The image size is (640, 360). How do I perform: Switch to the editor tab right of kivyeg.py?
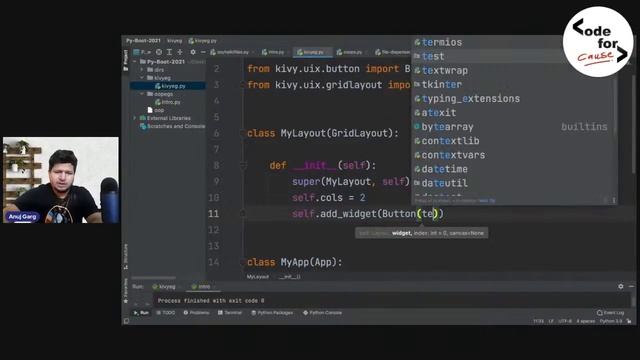350,52
